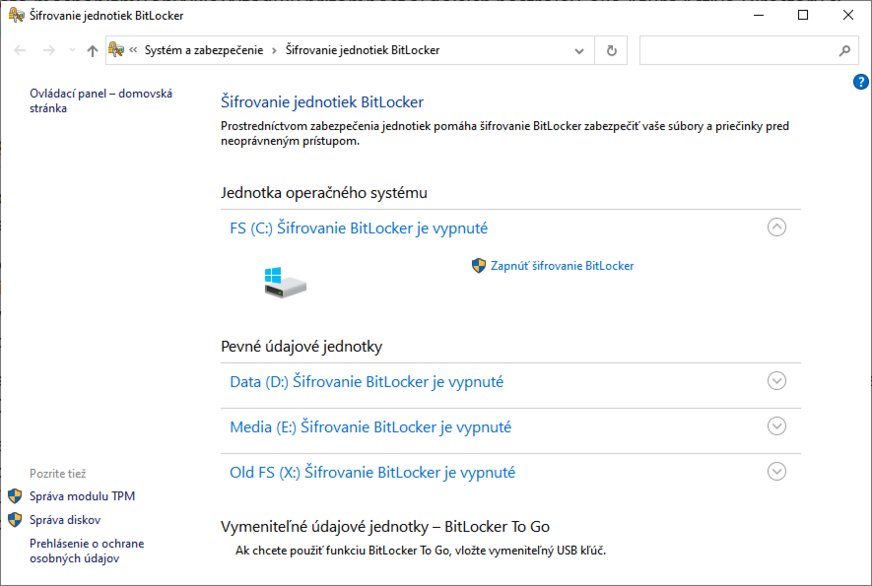Screen dimensions: 872x586
Task: Click the back navigation arrow
Action: coord(20,50)
